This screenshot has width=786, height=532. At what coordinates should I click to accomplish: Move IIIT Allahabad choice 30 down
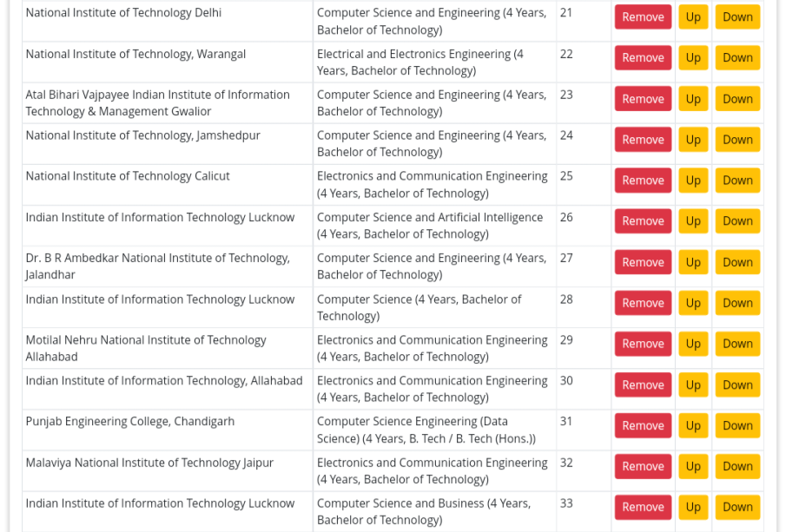pos(737,384)
